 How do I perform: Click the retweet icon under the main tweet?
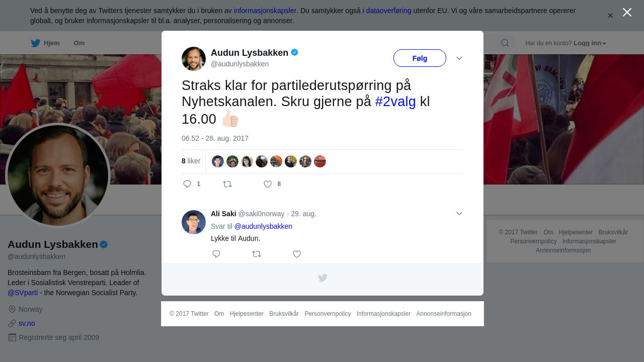click(x=227, y=184)
